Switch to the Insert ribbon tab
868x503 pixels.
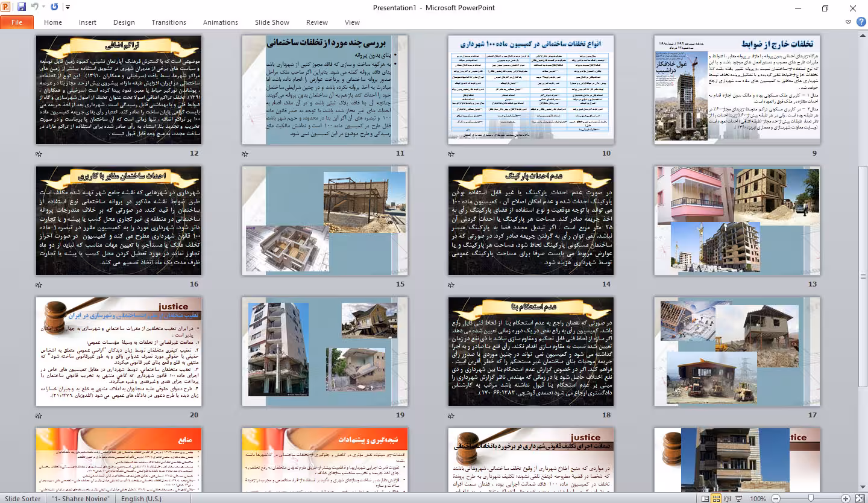click(87, 22)
